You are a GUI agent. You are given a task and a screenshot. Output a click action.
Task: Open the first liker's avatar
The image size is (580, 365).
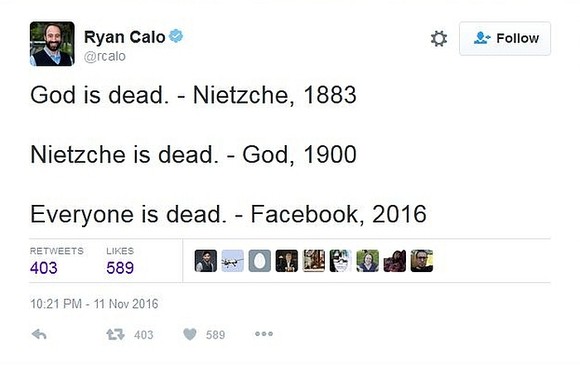point(206,261)
